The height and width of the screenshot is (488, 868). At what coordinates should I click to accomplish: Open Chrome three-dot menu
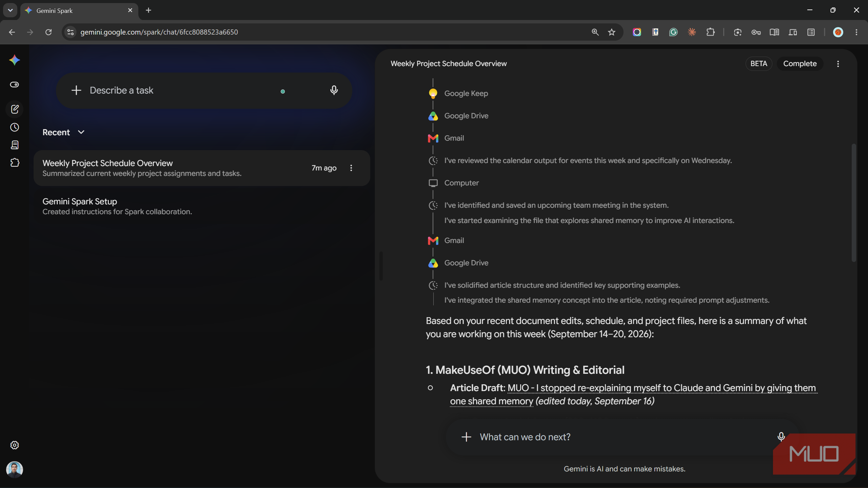[856, 32]
